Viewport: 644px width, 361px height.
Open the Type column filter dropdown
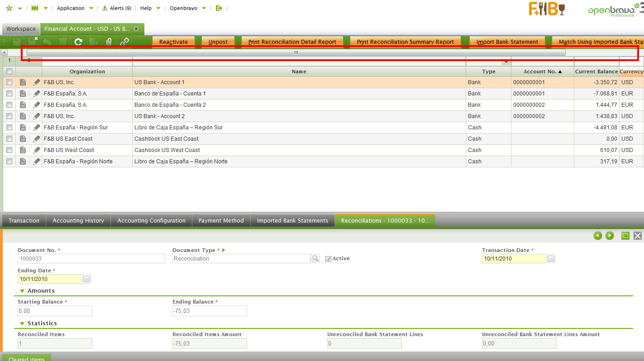click(506, 62)
